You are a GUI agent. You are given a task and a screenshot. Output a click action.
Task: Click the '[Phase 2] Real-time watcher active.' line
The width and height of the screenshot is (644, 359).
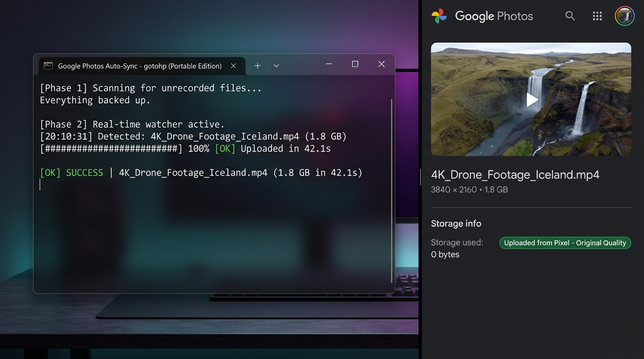coord(132,124)
